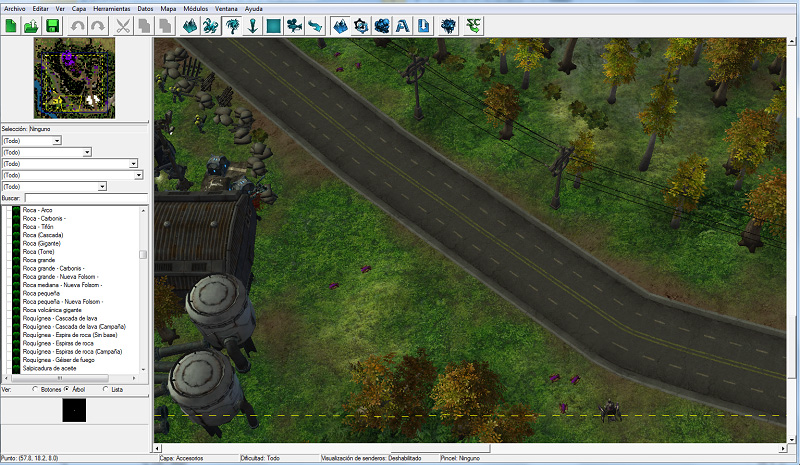The height and width of the screenshot is (465, 800).
Task: Undo the last action
Action: pos(78,26)
